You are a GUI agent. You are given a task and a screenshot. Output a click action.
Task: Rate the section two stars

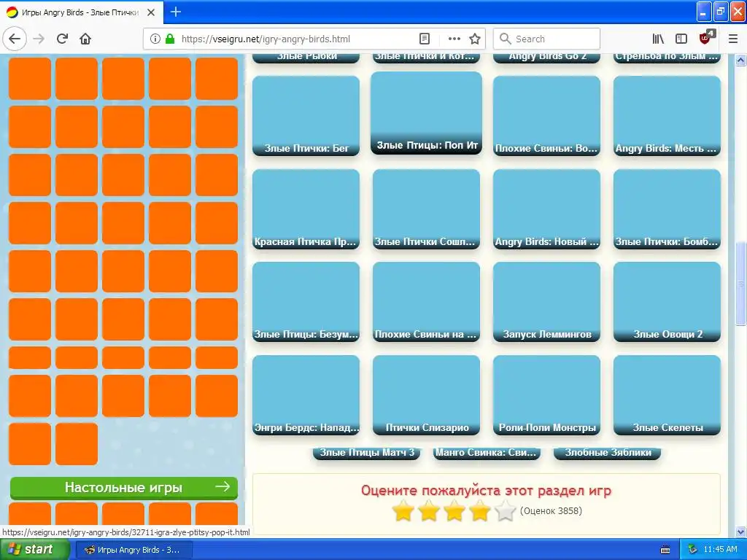pyautogui.click(x=428, y=511)
